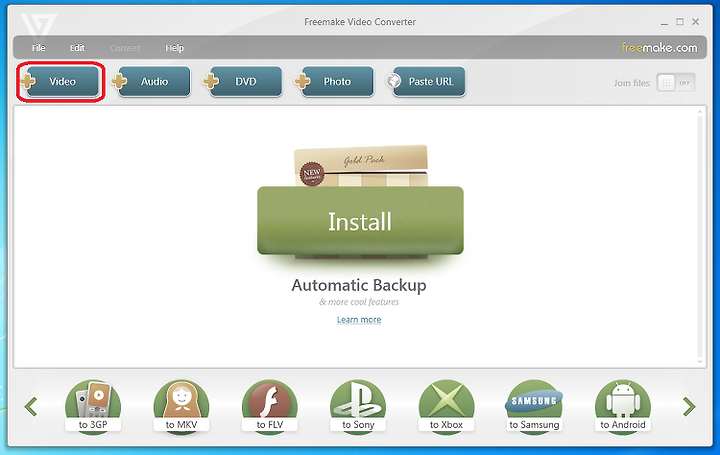720x455 pixels.
Task: Choose the to FLV Flash format
Action: tap(270, 407)
